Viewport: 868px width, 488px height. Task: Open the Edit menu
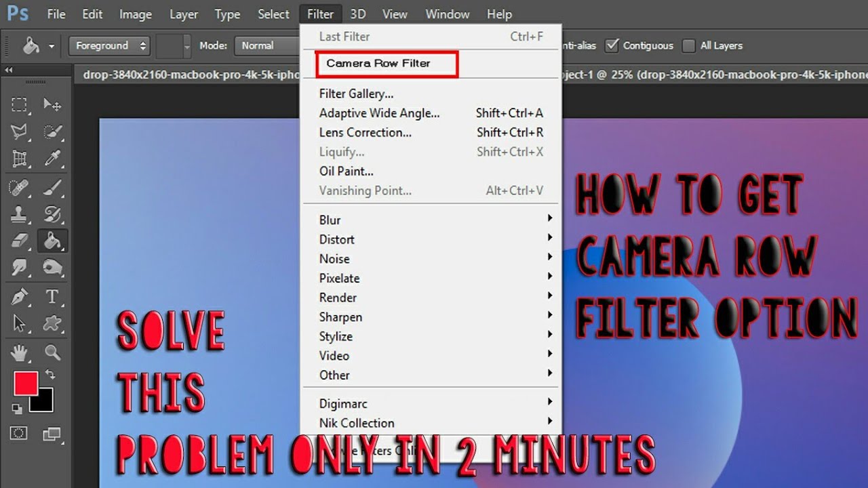click(92, 14)
